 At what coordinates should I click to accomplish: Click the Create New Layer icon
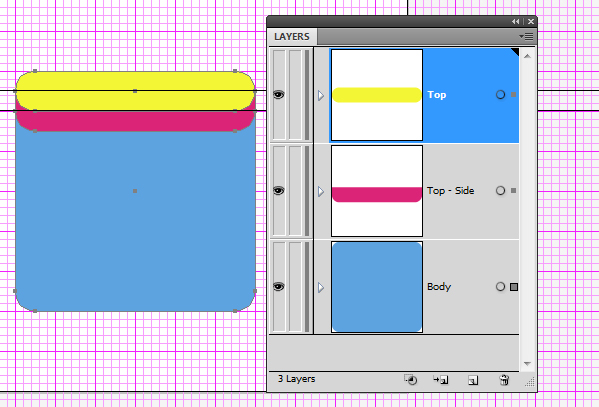point(473,380)
